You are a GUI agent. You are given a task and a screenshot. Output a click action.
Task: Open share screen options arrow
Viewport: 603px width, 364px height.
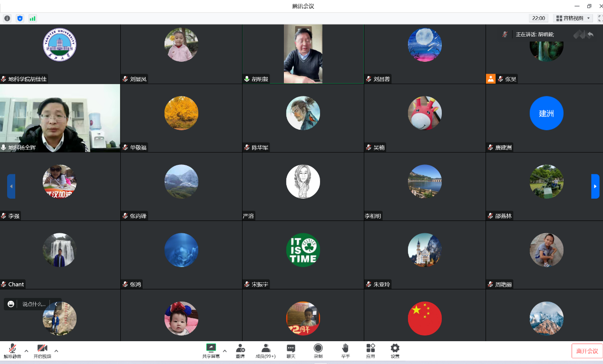point(224,351)
